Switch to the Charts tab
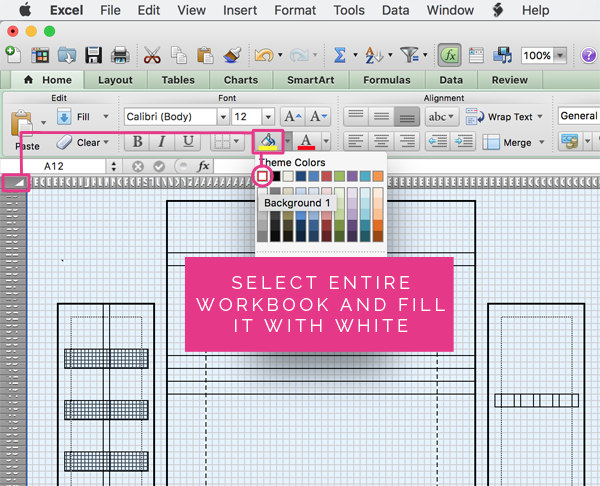The image size is (600, 486). pyautogui.click(x=241, y=80)
